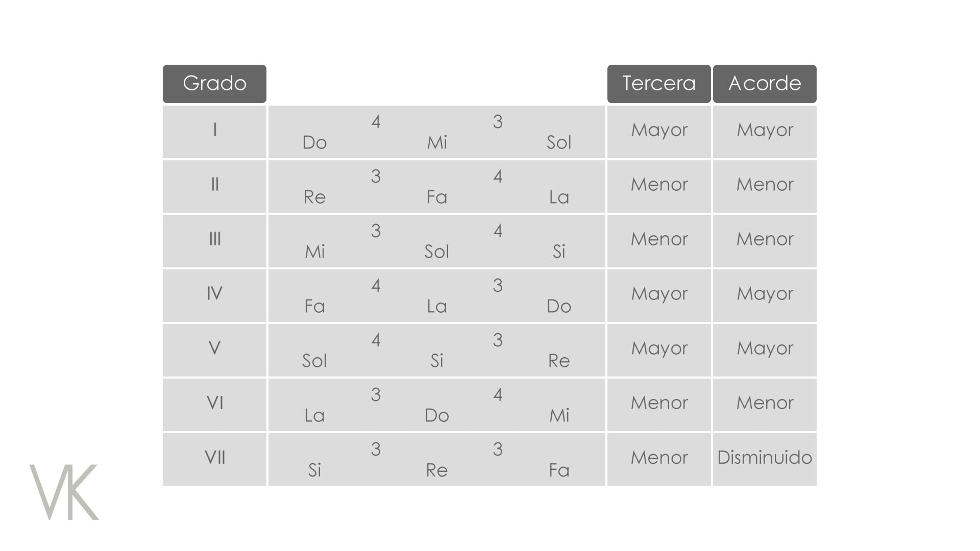Click grade III row label
Screen dimensions: 980x551
click(x=214, y=239)
